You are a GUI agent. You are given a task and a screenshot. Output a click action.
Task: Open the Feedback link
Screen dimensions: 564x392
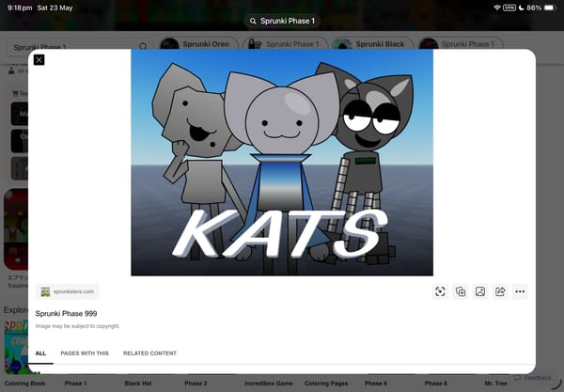(x=533, y=378)
